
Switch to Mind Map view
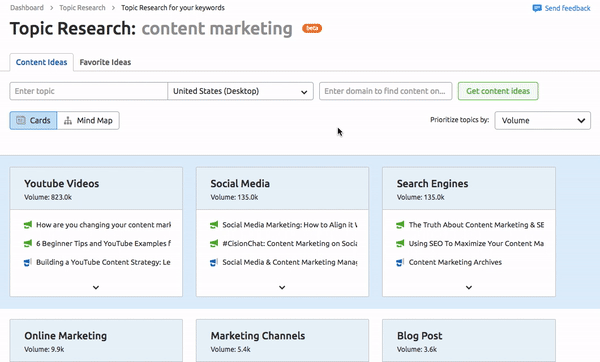pos(88,121)
